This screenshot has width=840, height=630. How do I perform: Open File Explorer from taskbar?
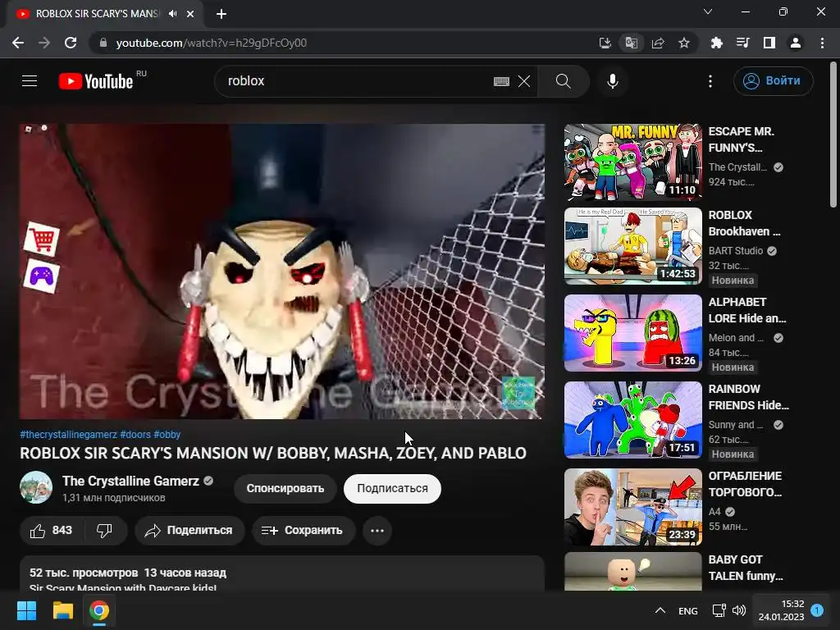coord(62,610)
